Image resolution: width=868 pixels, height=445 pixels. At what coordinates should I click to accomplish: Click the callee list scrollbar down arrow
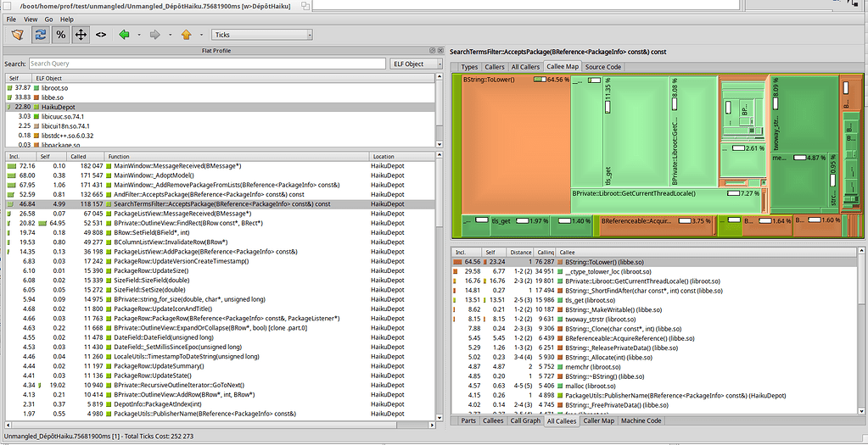861,411
